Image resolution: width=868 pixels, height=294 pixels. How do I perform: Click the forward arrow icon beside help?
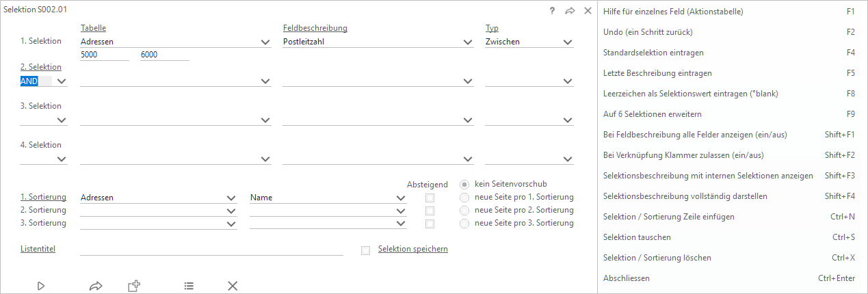click(x=570, y=12)
